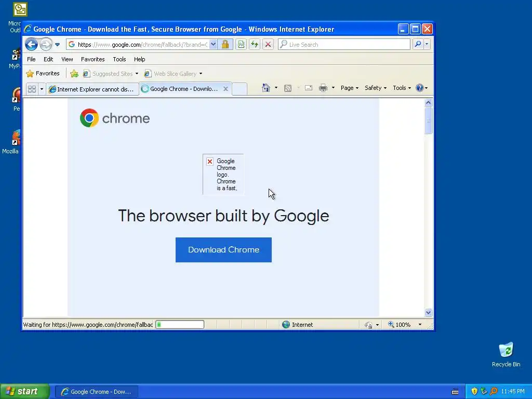Open the Page command bar menu
The image size is (532, 399).
[x=350, y=88]
